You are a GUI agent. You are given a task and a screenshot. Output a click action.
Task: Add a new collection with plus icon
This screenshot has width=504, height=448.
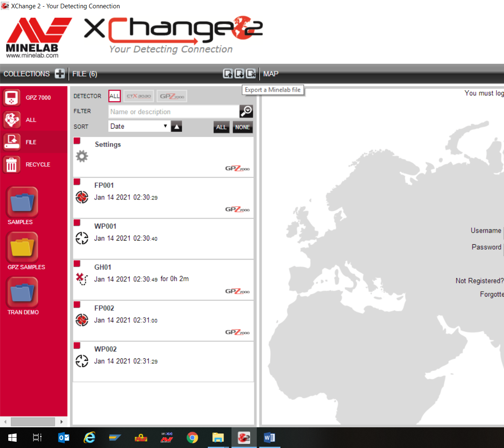(60, 74)
